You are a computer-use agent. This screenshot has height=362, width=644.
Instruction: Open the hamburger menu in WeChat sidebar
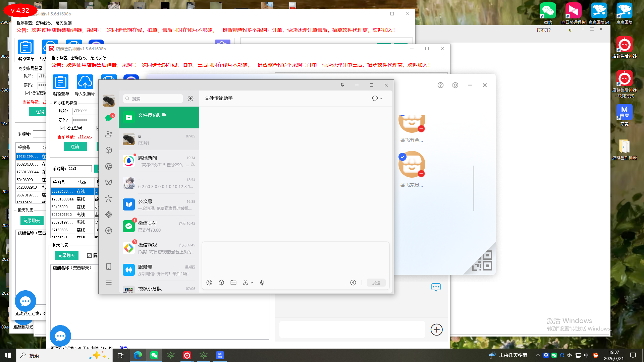(109, 283)
